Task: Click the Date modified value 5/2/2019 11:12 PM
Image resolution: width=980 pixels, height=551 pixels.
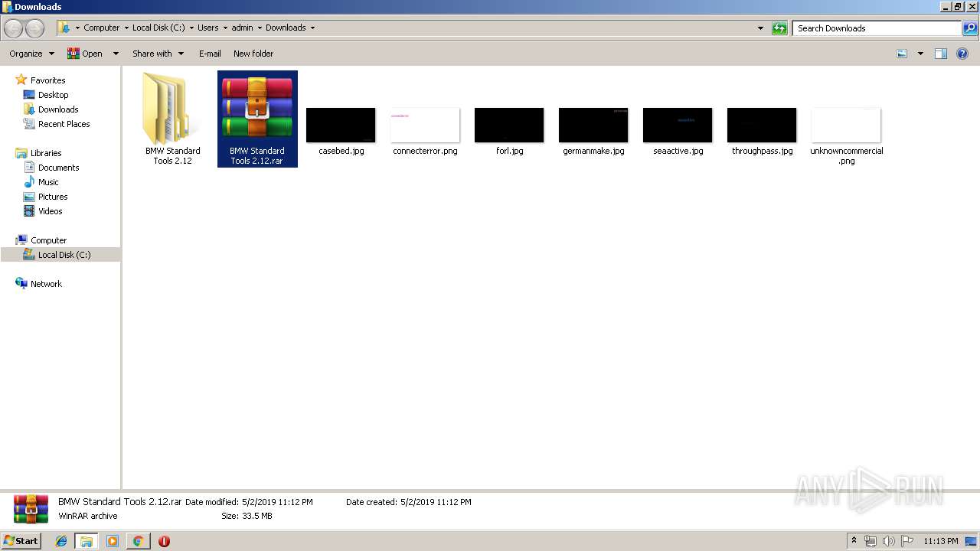Action: (277, 502)
